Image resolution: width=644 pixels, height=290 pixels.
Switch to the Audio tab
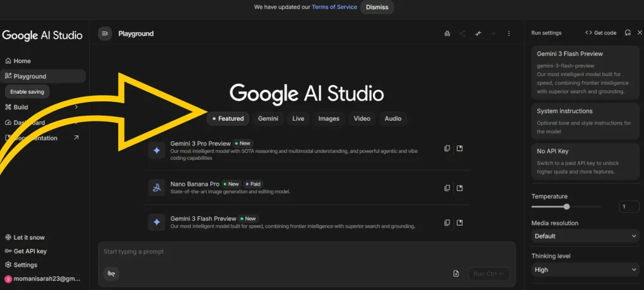click(393, 119)
